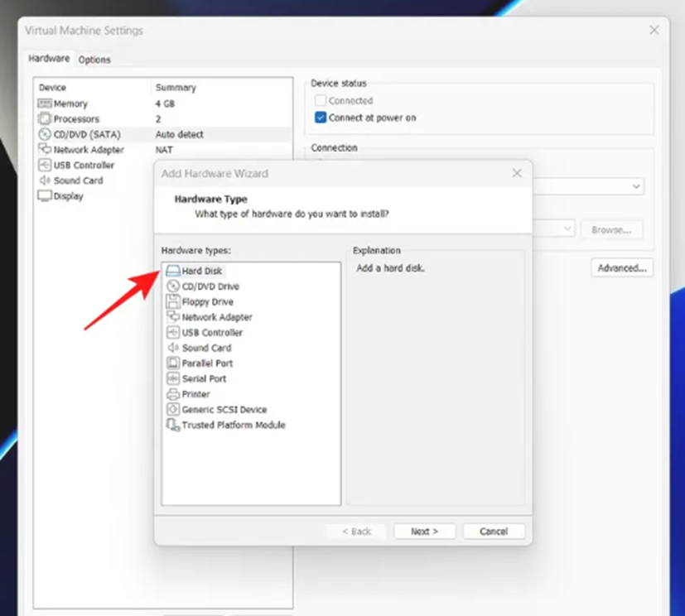Click the Browse button

[x=611, y=229]
